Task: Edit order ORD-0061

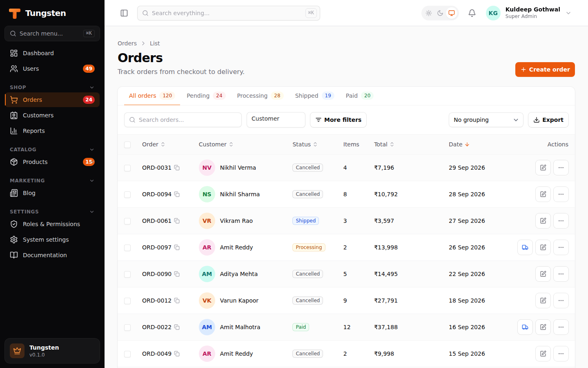Action: 543,221
